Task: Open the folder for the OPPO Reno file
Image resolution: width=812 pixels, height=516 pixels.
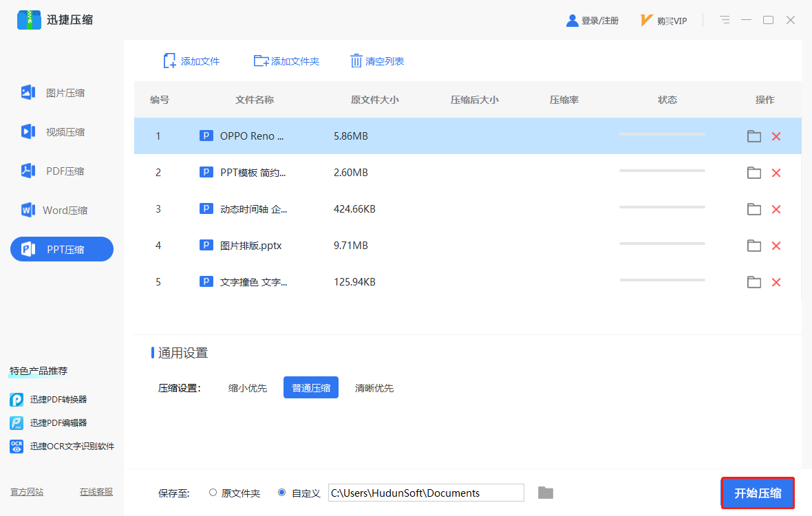Action: 754,136
